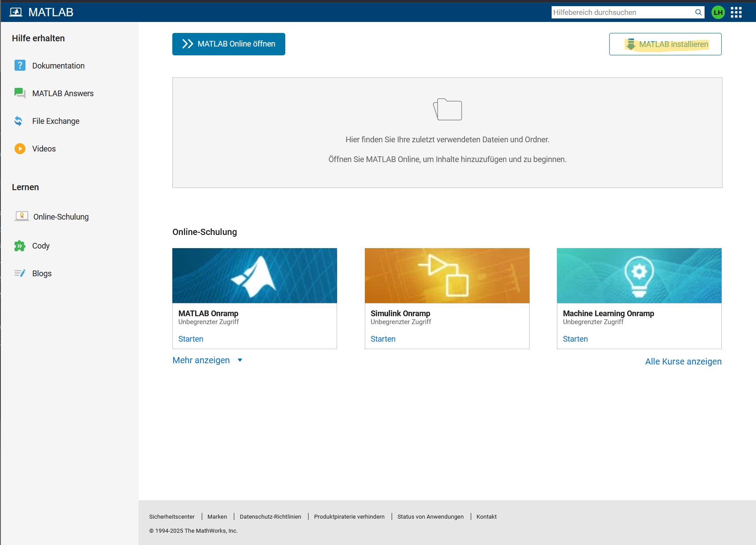Click the Blogs pencil icon
756x545 pixels.
[x=20, y=273]
